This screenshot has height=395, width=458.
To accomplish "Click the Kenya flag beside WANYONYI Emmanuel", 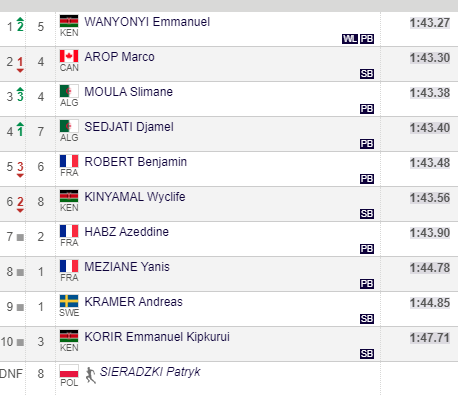I will click(69, 21).
